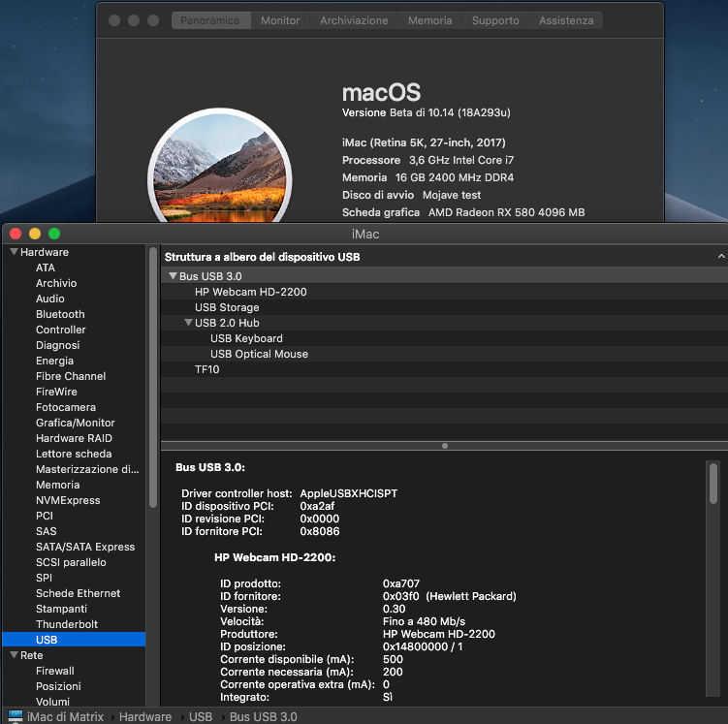Select NVMExpress in the sidebar

(68, 500)
